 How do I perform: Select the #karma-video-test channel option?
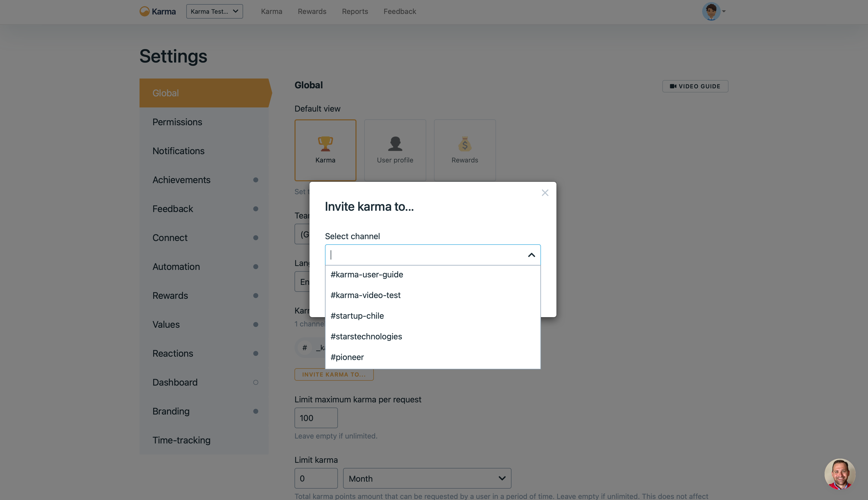[x=366, y=295]
